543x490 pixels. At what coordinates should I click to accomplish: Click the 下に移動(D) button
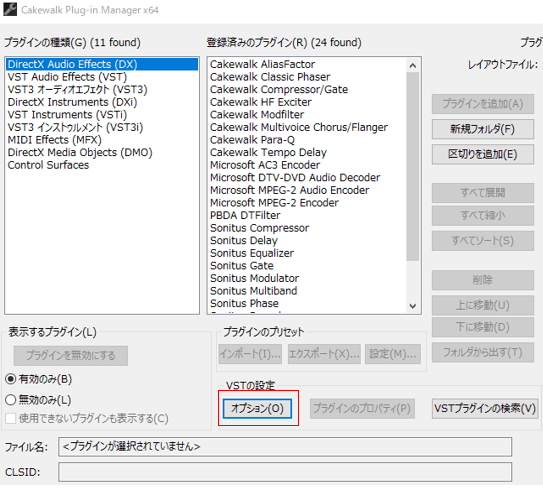[x=482, y=327]
